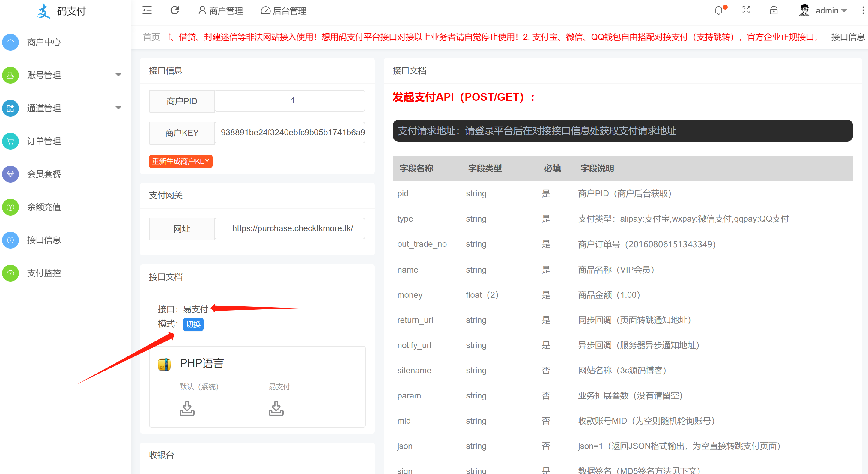Download the 默认（系统） PHP package
The image size is (868, 474).
187,408
